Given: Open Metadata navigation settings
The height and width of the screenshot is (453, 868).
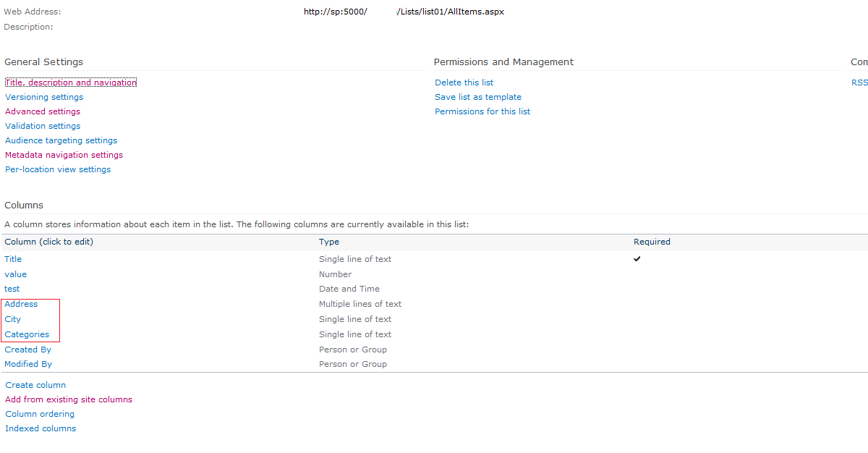Looking at the screenshot, I should pos(64,155).
